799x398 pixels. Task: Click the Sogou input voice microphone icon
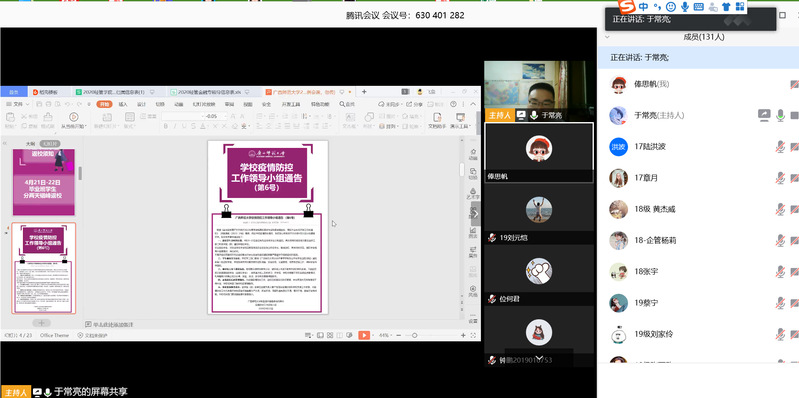point(685,7)
